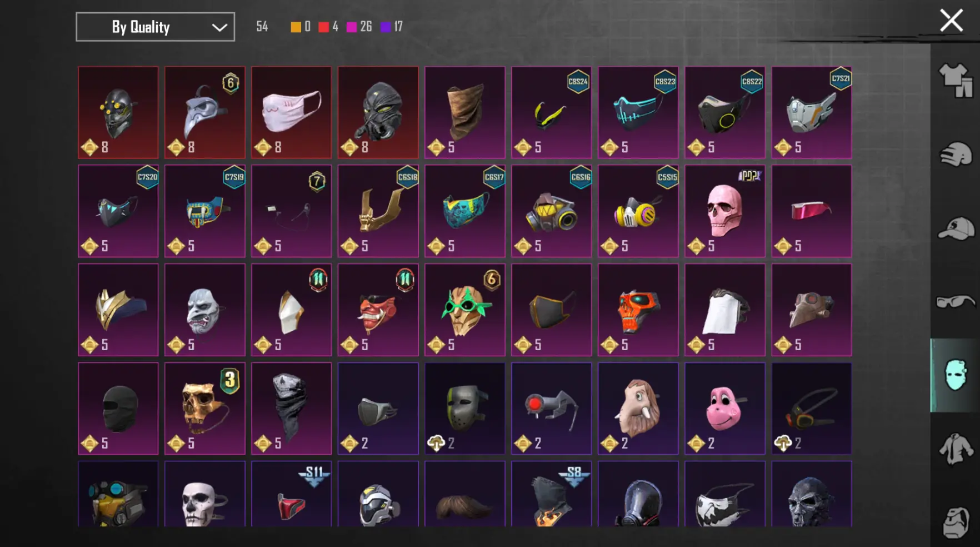This screenshot has width=980, height=547.
Task: Select the face mask category tab
Action: pos(955,375)
